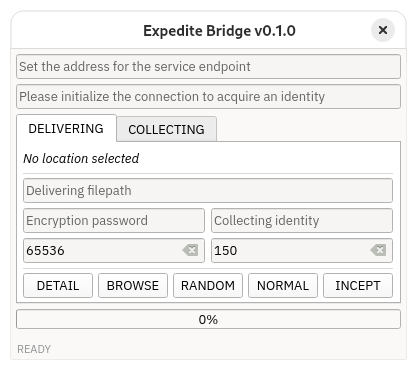Viewport: 417px width, 370px height.
Task: Generate password with RANDOM button
Action: [208, 286]
